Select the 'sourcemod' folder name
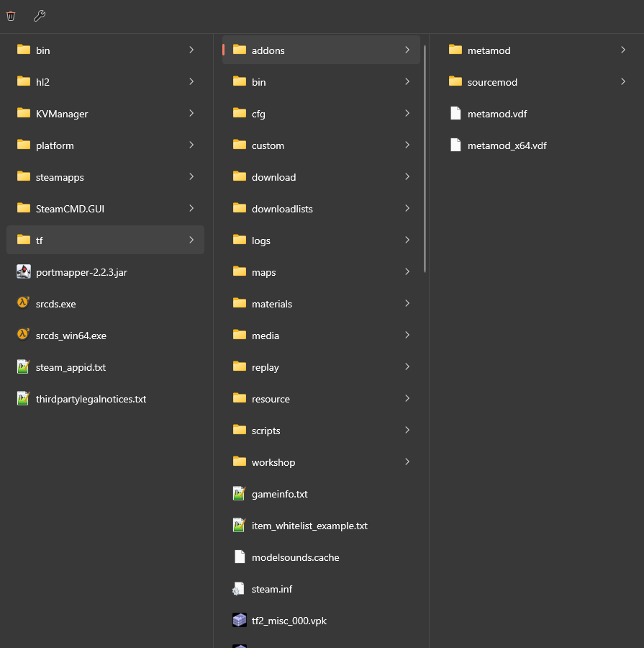The width and height of the screenshot is (644, 648). (492, 82)
